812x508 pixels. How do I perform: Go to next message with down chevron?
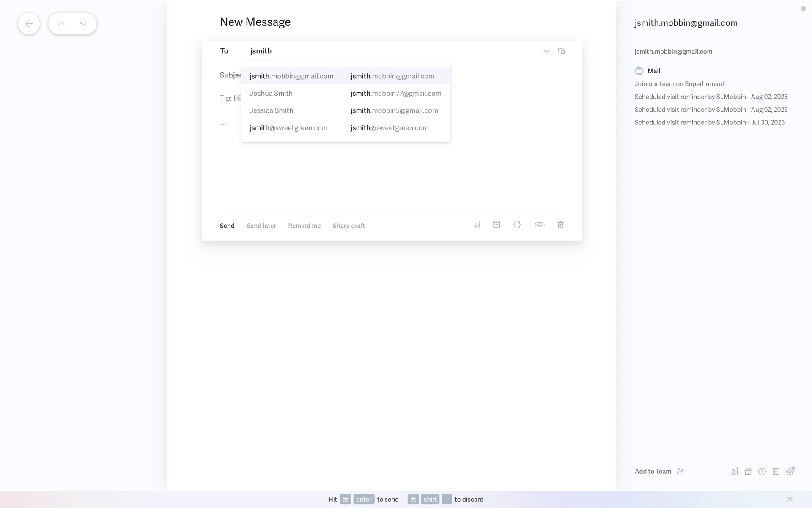83,24
